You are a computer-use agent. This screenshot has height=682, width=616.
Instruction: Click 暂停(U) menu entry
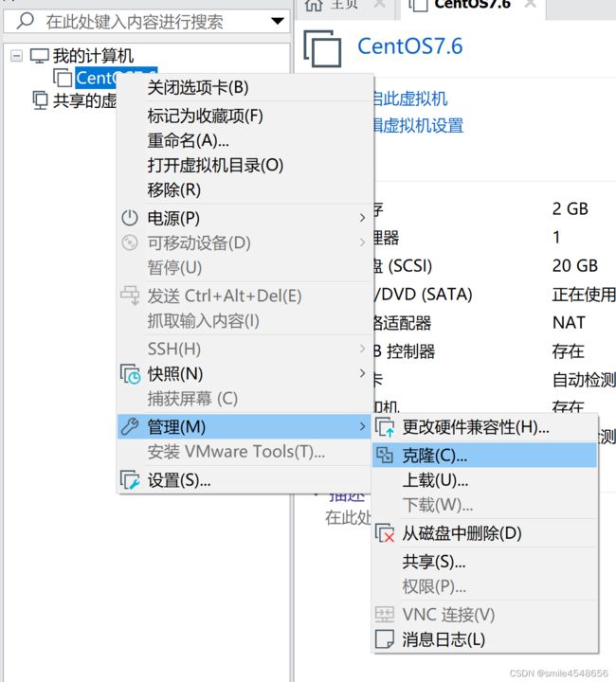coord(245,267)
